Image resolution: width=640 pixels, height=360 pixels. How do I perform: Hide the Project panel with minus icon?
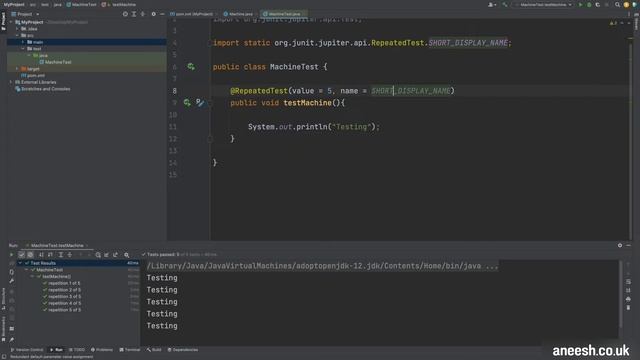(162, 14)
